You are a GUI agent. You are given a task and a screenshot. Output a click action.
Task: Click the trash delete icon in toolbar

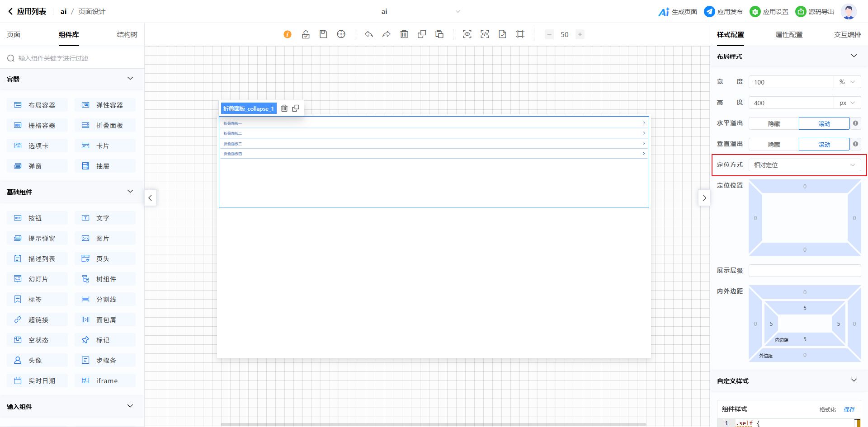pyautogui.click(x=404, y=34)
